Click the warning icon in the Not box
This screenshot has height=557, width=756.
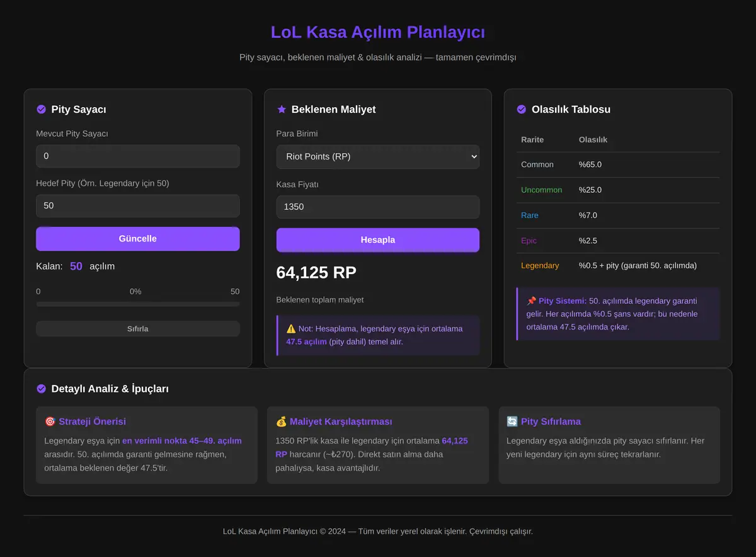[x=291, y=328]
